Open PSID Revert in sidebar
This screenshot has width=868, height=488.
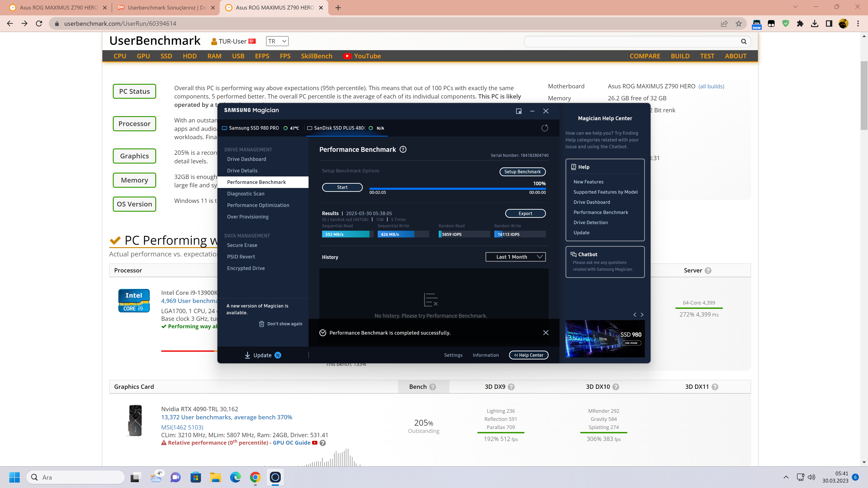(241, 257)
